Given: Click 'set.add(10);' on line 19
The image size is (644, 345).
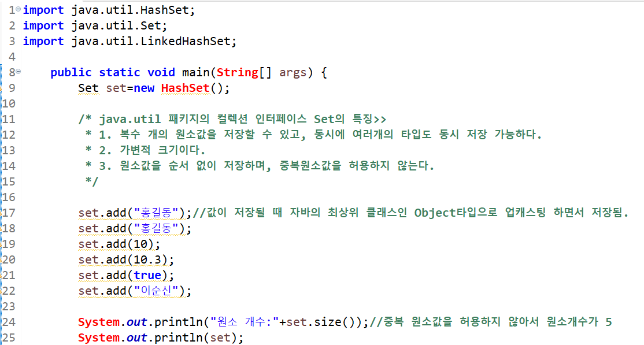Looking at the screenshot, I should pos(119,244).
